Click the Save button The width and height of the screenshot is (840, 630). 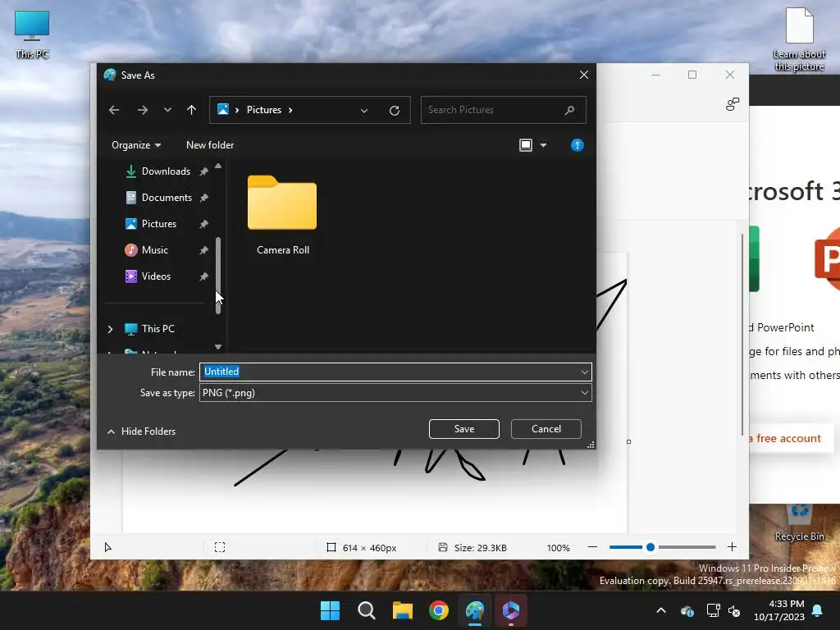464,429
